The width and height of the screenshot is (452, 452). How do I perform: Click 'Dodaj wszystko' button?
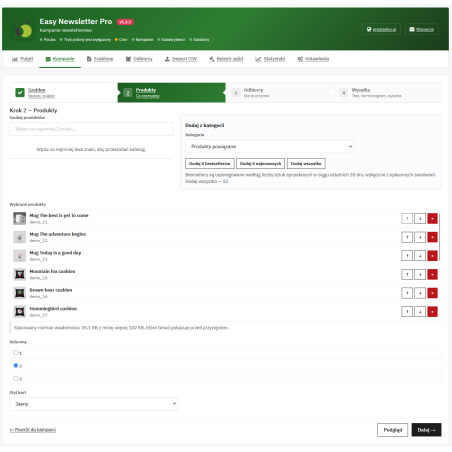coord(306,164)
